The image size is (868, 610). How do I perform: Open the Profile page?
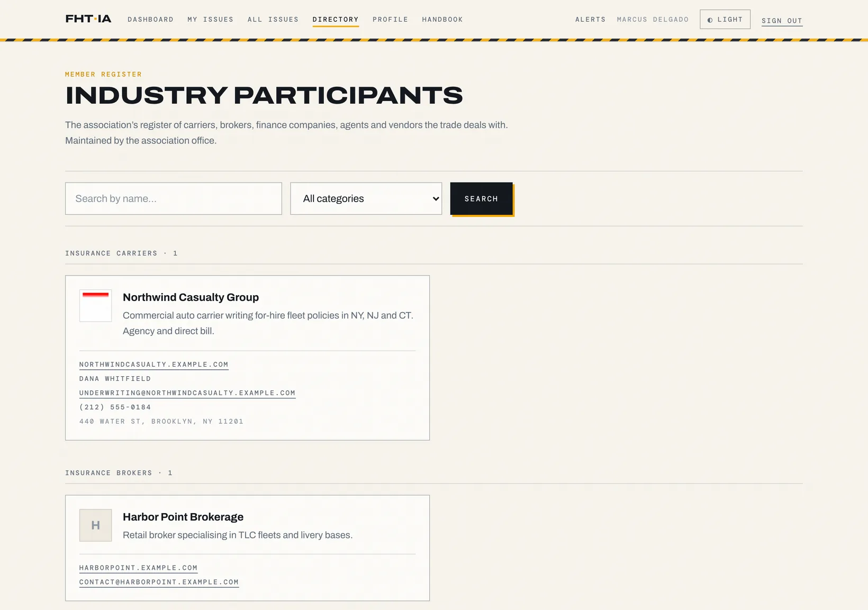pos(390,20)
